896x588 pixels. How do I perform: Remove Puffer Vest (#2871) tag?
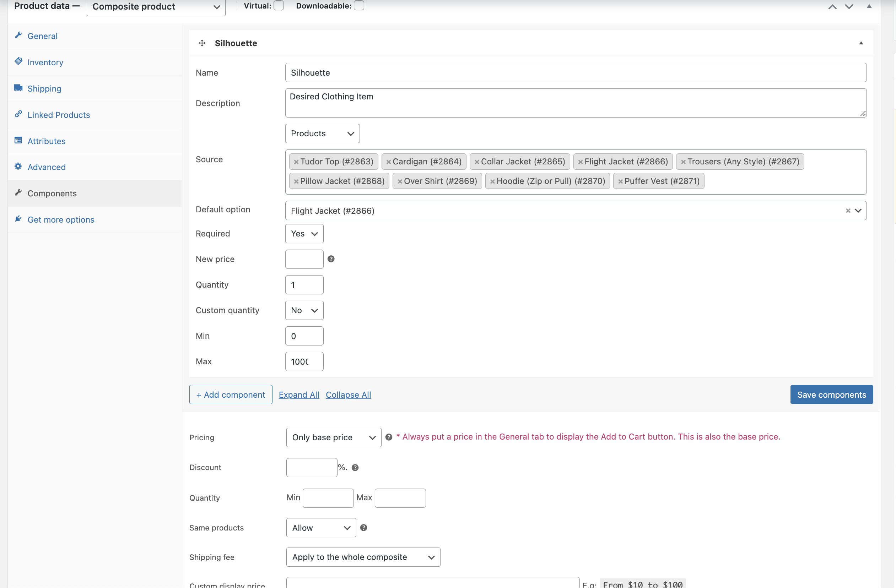620,181
